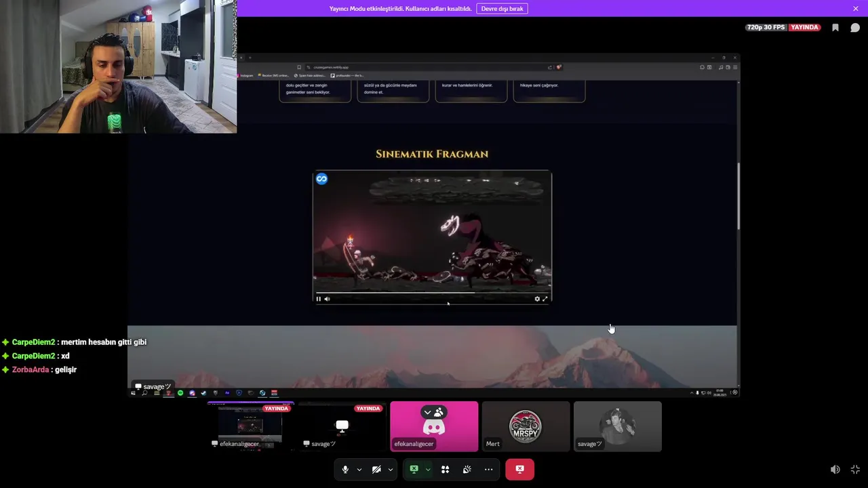Select efekanaligecer's pink participant tile

(x=434, y=426)
